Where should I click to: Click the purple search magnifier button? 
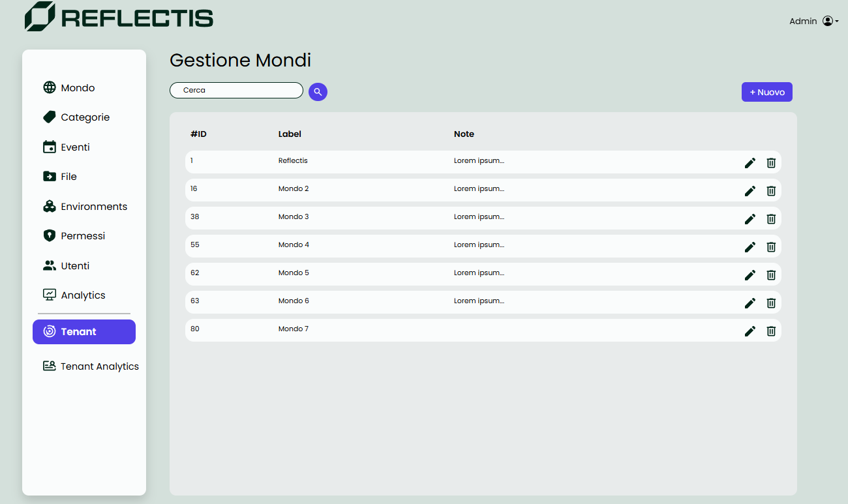pyautogui.click(x=318, y=92)
